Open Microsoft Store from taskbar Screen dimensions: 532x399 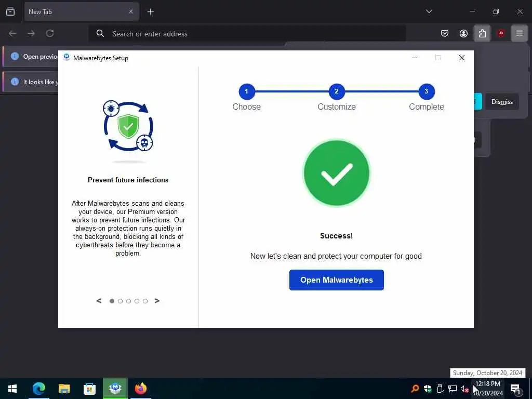pos(89,389)
